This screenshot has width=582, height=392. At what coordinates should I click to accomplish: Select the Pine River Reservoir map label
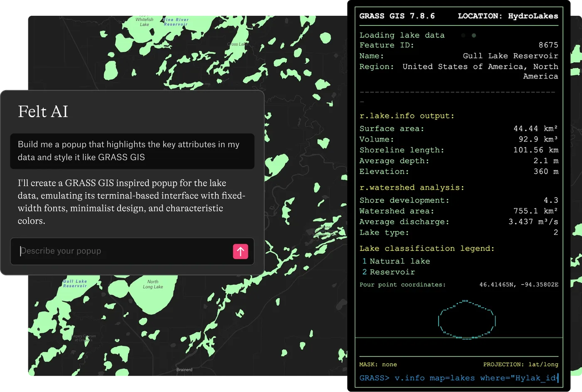176,22
